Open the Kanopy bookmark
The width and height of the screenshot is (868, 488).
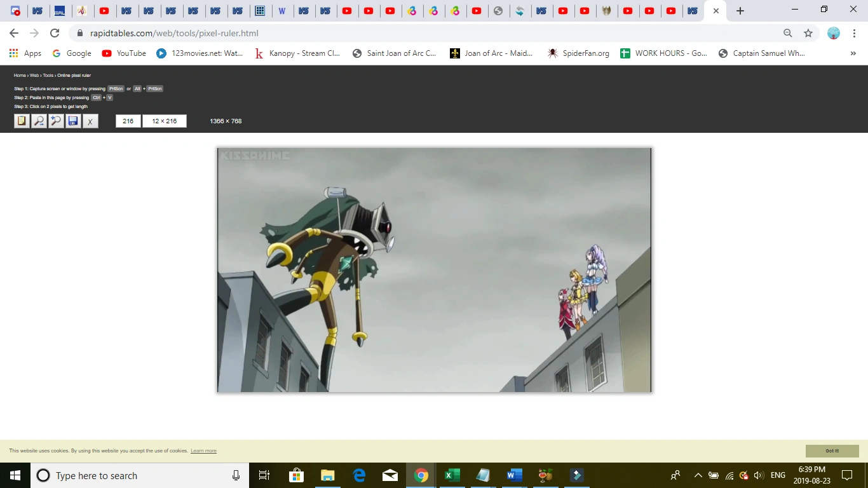[x=297, y=53]
